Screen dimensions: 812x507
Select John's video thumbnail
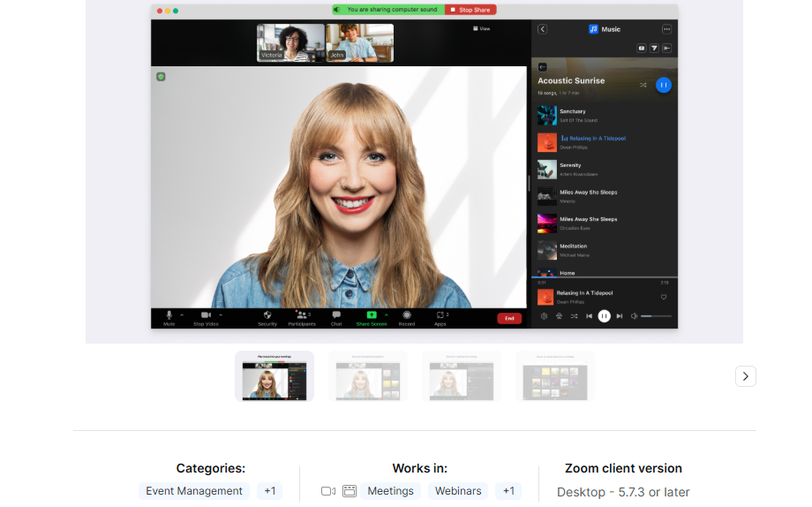point(360,43)
